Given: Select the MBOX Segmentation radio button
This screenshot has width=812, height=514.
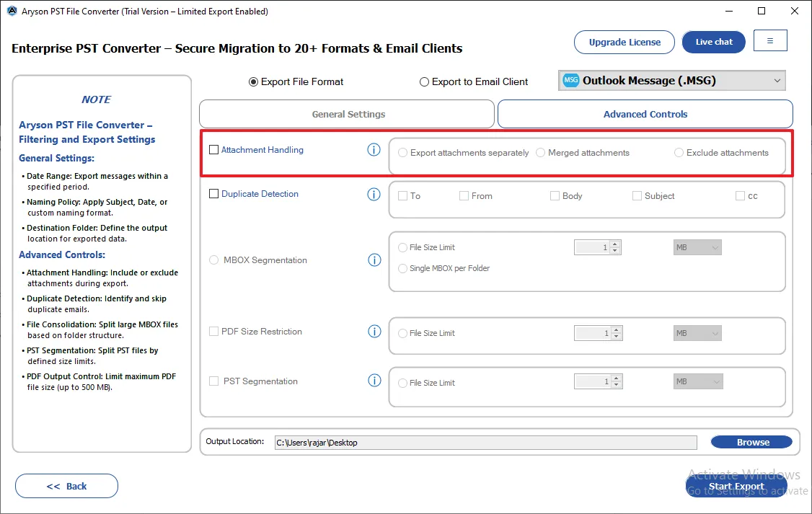Looking at the screenshot, I should pyautogui.click(x=214, y=260).
